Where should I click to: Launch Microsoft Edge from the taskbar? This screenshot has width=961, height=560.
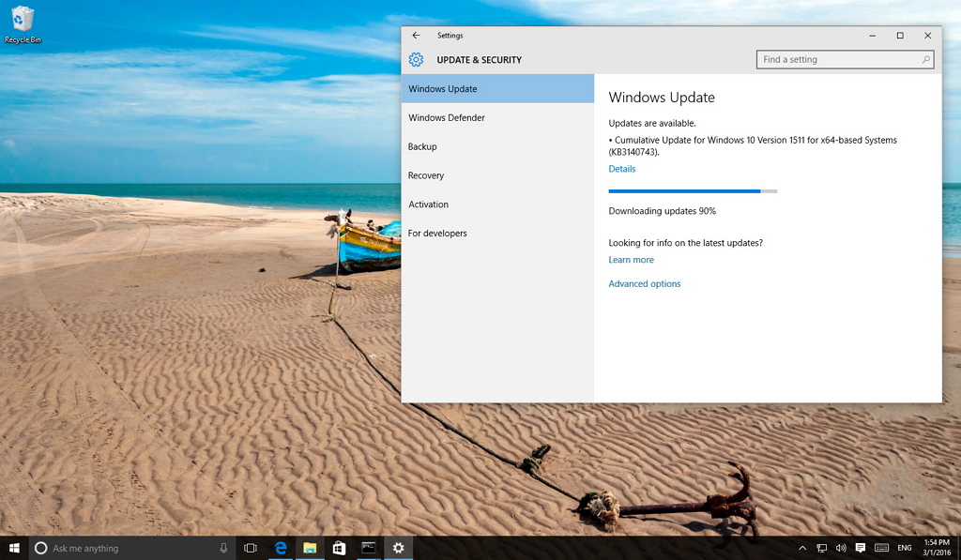tap(281, 548)
